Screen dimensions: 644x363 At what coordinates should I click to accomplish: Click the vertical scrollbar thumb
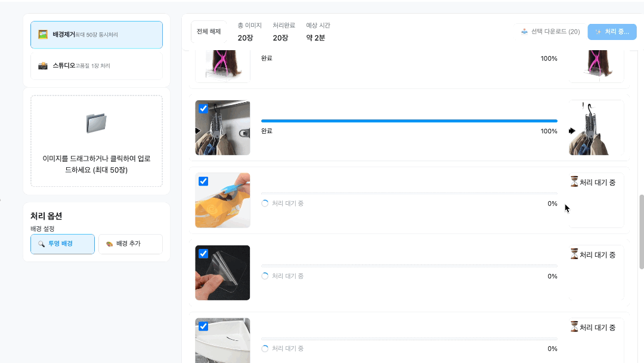(x=641, y=232)
